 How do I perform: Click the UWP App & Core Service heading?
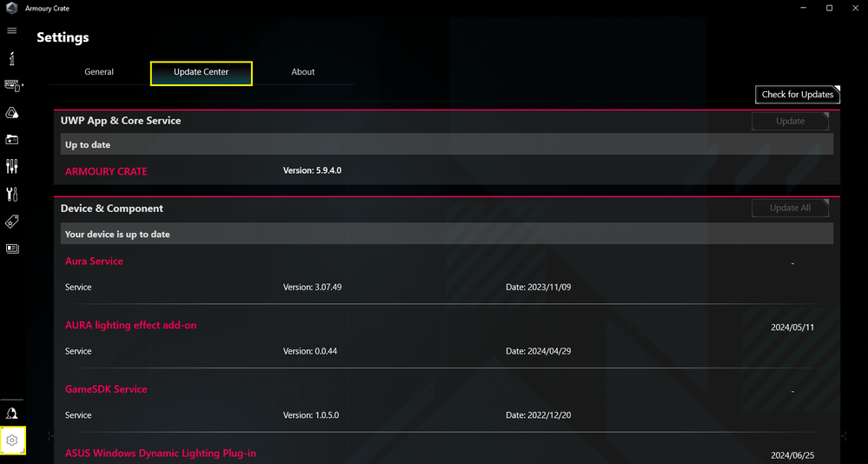point(121,120)
